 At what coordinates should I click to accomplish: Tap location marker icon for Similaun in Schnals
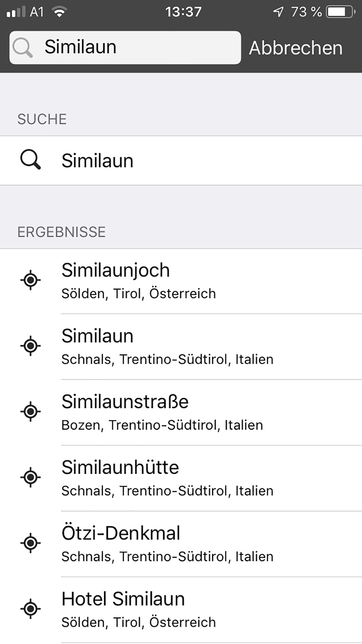30,346
